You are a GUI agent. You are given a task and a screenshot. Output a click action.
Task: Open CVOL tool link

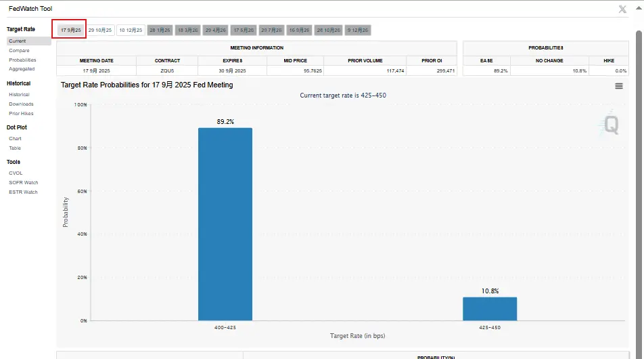tap(16, 173)
